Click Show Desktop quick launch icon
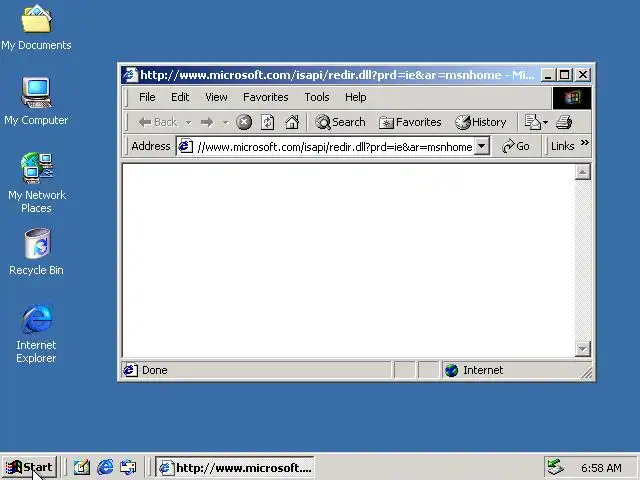640x480 pixels. (82, 467)
